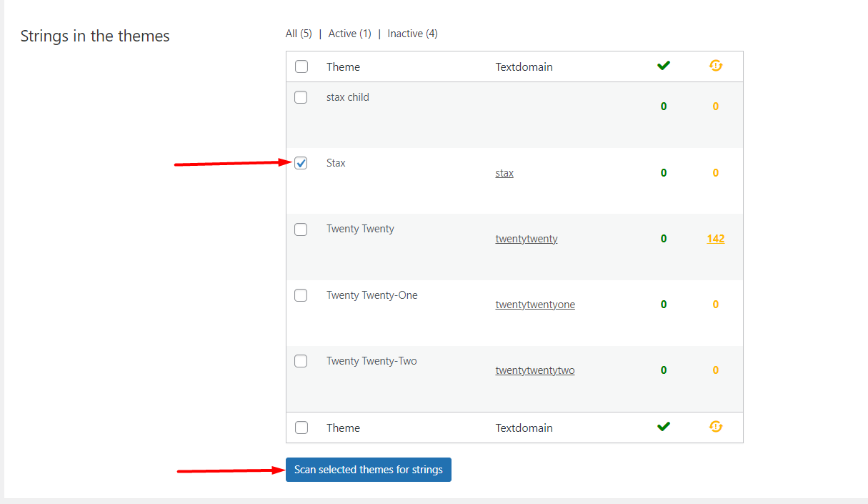Open the stax textdomain link
This screenshot has height=504, width=868.
tap(504, 172)
